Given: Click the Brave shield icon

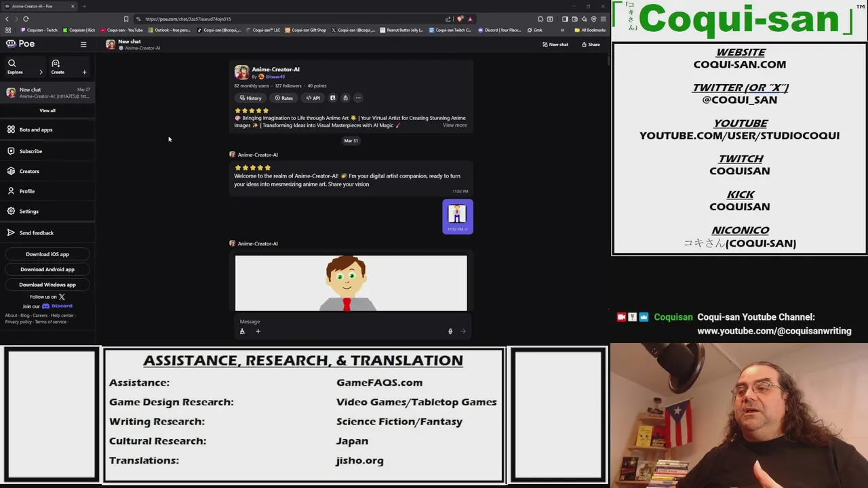Looking at the screenshot, I should [x=460, y=19].
